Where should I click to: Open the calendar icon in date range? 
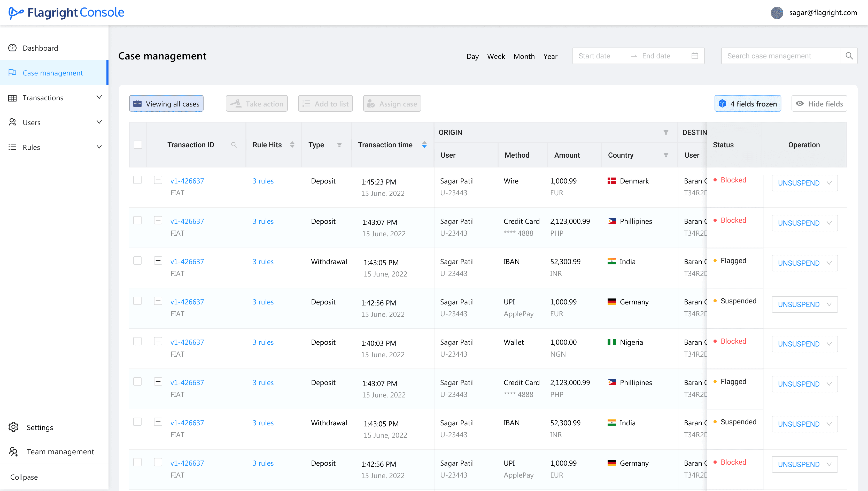[695, 56]
